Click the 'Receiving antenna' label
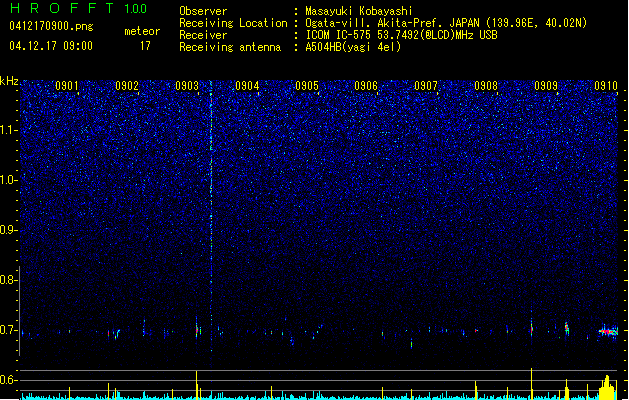629x400 pixels. click(x=230, y=47)
